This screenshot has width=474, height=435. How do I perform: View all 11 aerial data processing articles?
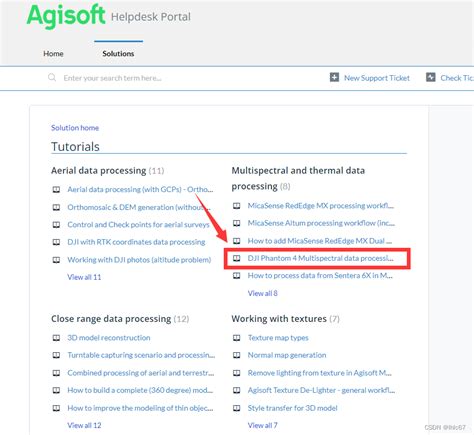84,277
